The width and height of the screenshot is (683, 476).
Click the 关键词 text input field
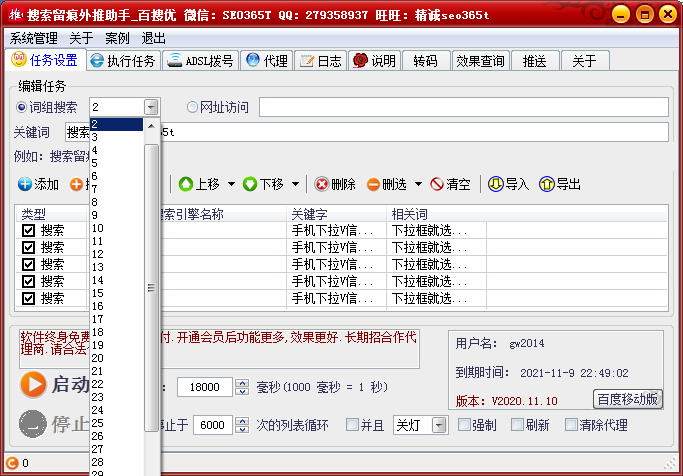[x=367, y=132]
